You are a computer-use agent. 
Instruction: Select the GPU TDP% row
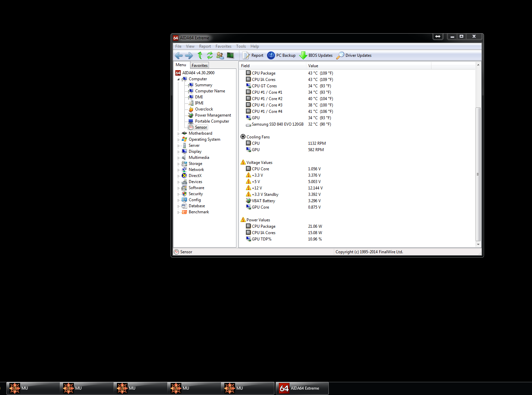[357, 239]
